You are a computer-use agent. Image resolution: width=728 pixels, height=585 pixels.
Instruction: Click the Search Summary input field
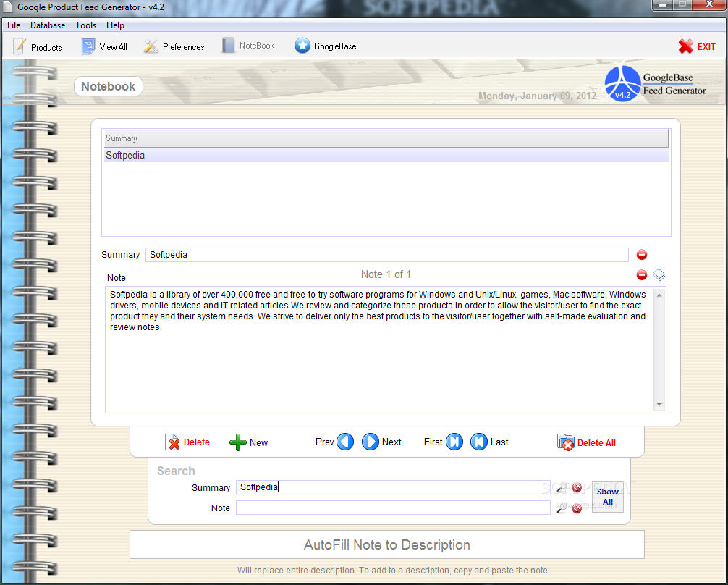393,487
